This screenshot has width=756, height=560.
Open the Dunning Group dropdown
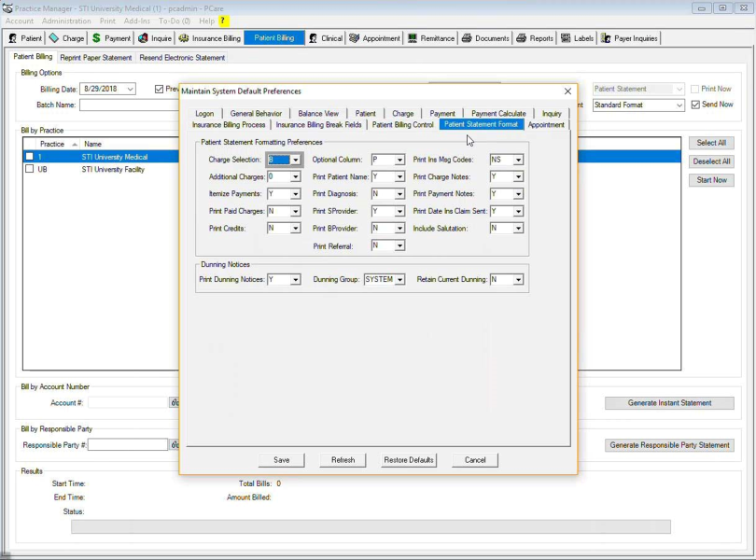coord(399,280)
